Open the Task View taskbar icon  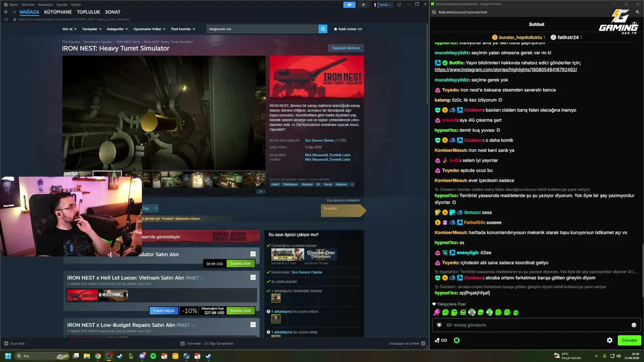coord(75,356)
